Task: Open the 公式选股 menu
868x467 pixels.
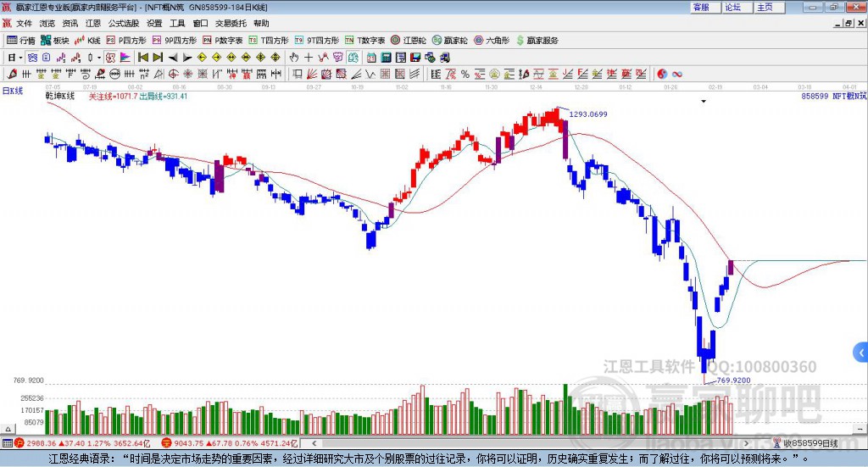Action: [124, 23]
